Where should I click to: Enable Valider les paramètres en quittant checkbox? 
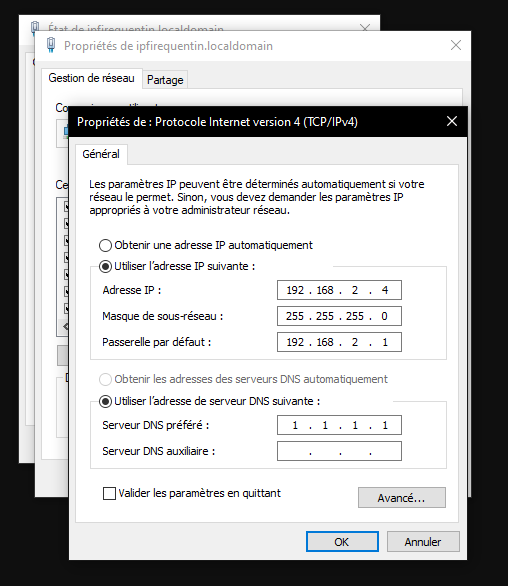[x=109, y=493]
